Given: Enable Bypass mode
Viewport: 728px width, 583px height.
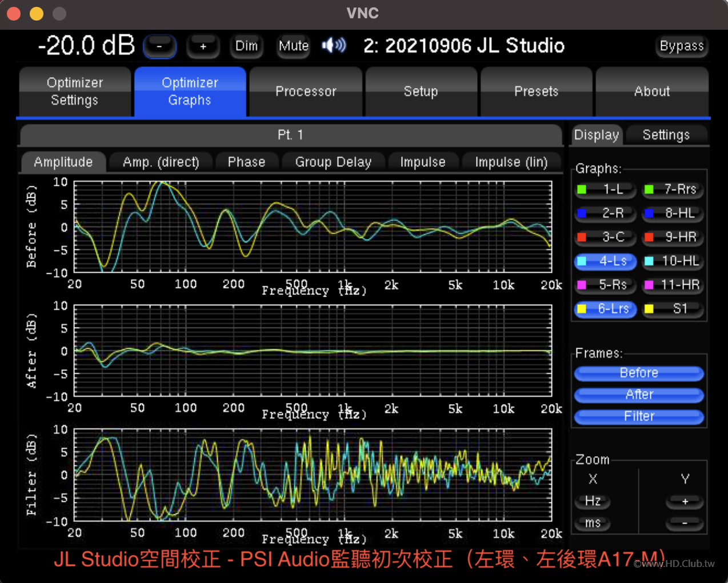Looking at the screenshot, I should (681, 46).
